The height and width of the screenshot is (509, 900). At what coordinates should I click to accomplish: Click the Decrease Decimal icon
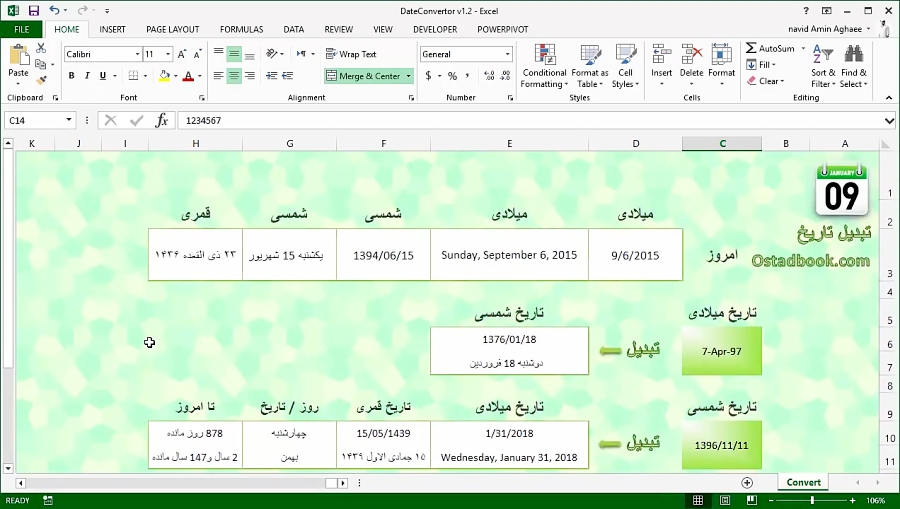(505, 76)
